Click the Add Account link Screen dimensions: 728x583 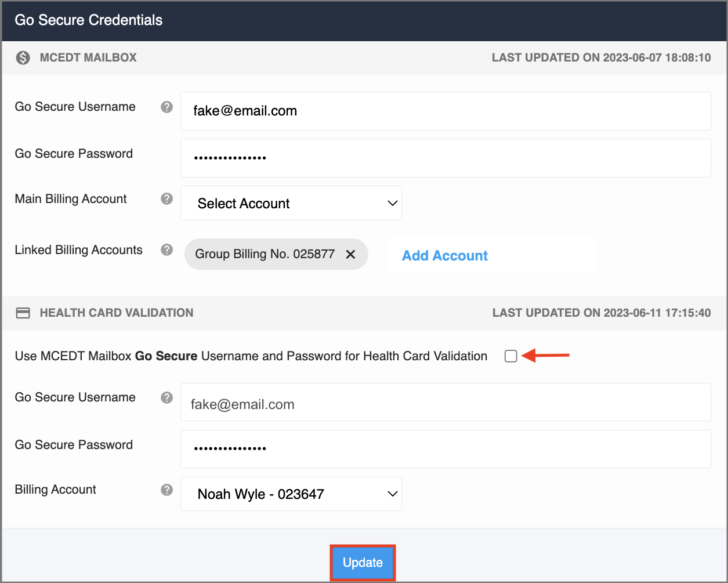(444, 256)
